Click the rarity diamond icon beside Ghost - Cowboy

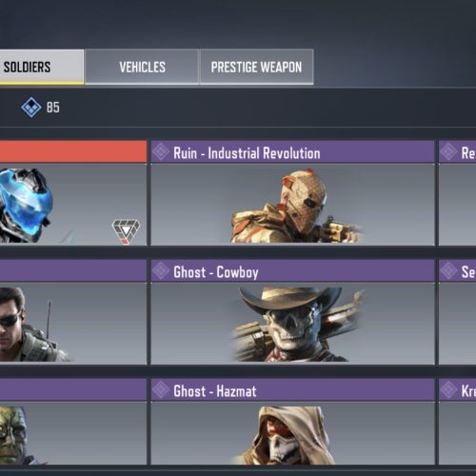click(x=161, y=270)
